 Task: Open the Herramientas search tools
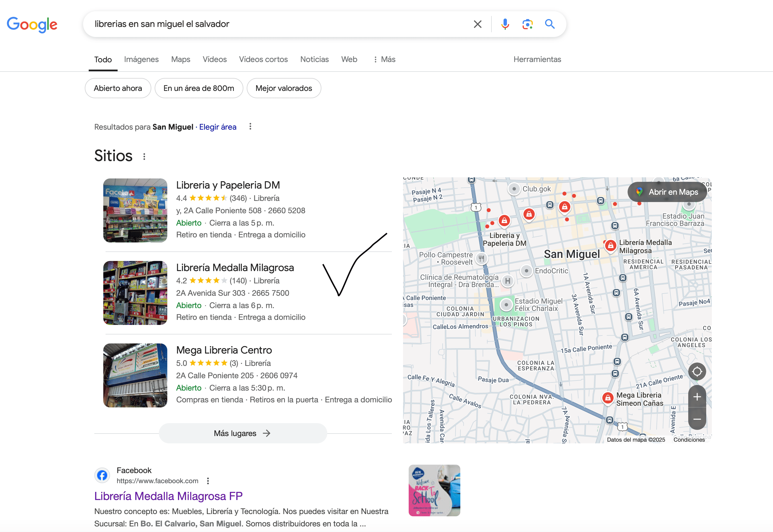coord(537,59)
